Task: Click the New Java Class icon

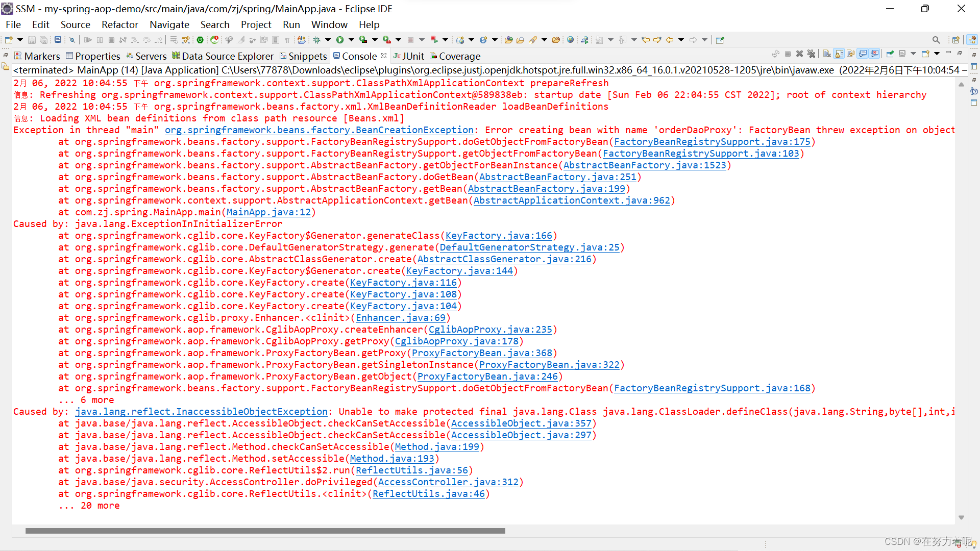Action: (x=483, y=40)
